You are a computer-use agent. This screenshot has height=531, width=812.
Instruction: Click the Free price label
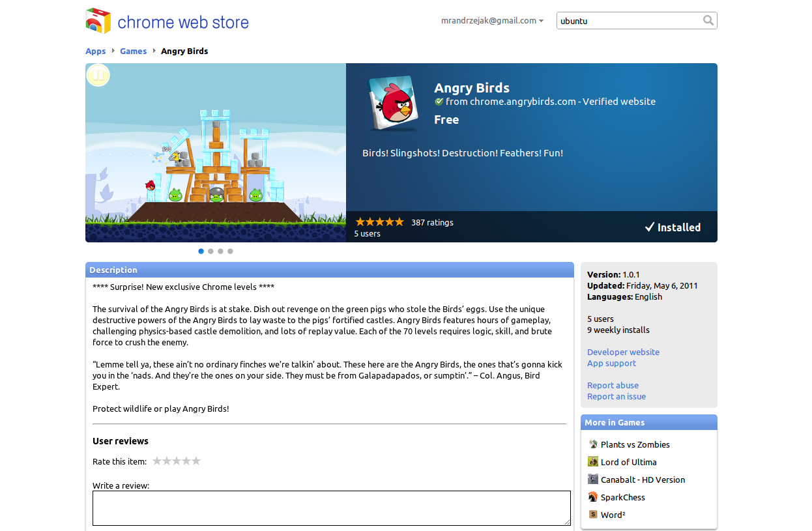[446, 120]
